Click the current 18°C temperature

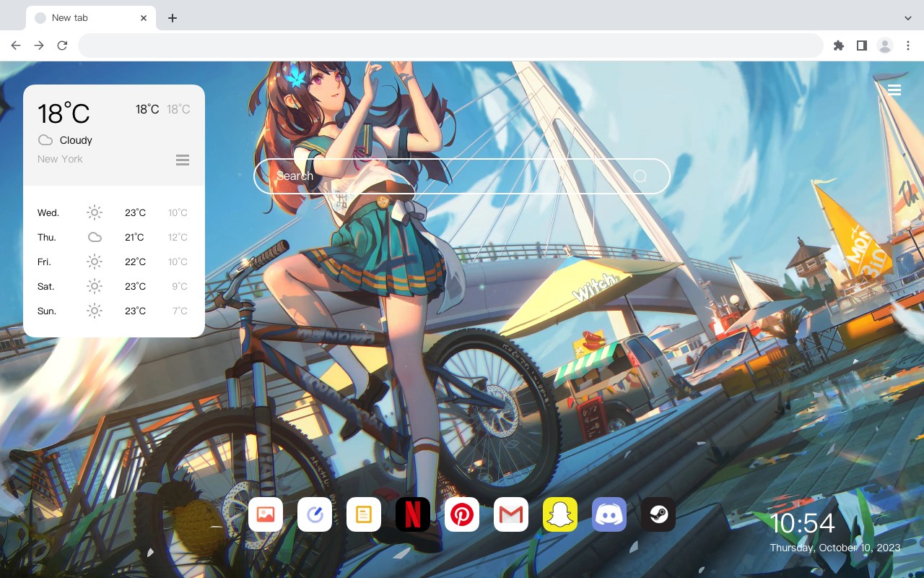pyautogui.click(x=64, y=113)
